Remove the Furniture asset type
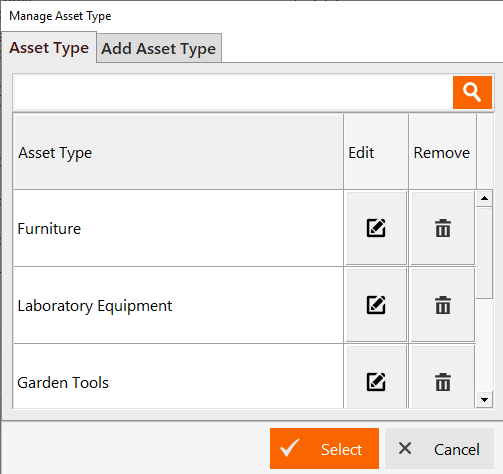Screen dimensions: 503x474 443,228
